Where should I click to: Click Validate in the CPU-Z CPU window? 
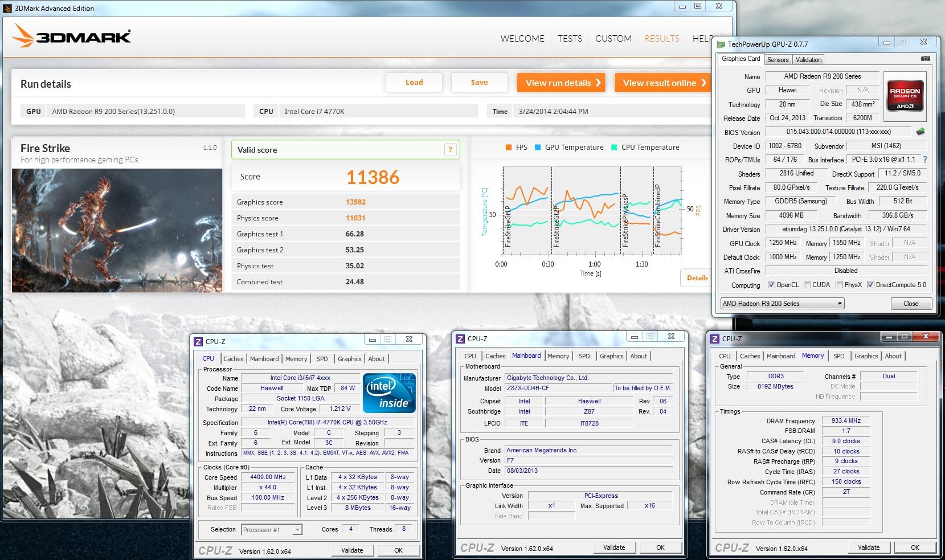(x=352, y=550)
